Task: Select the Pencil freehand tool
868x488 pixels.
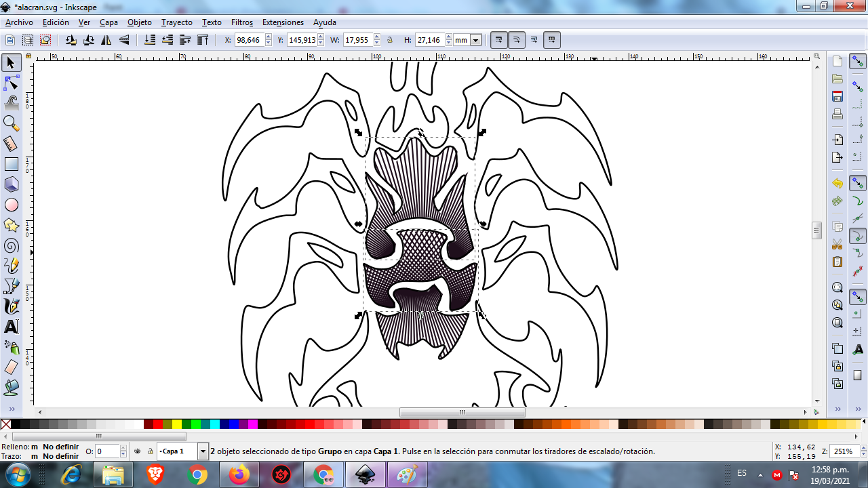Action: [11, 266]
